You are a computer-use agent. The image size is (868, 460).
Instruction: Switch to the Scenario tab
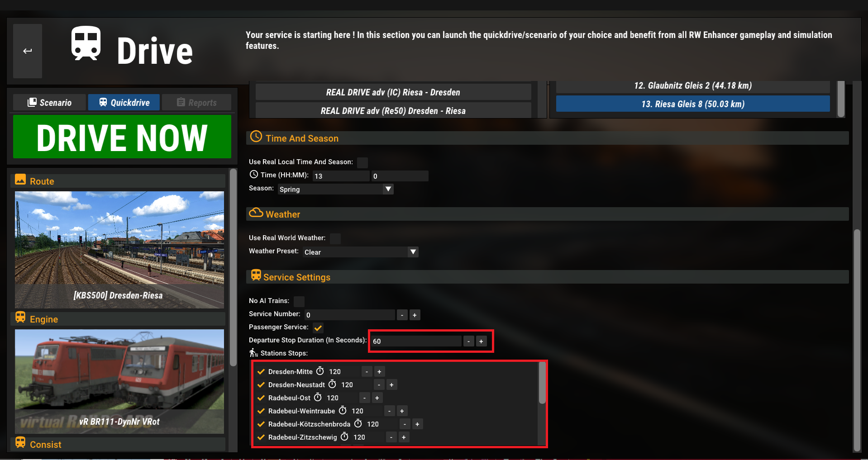(x=49, y=102)
